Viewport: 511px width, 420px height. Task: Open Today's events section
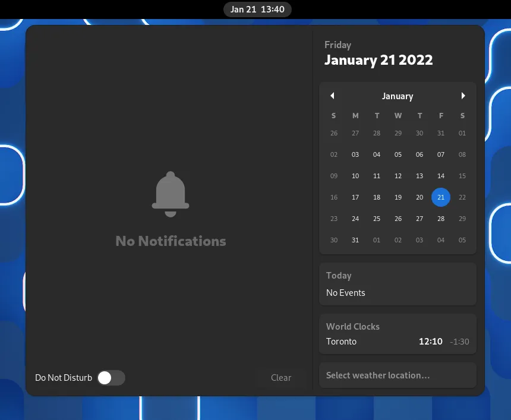click(398, 285)
